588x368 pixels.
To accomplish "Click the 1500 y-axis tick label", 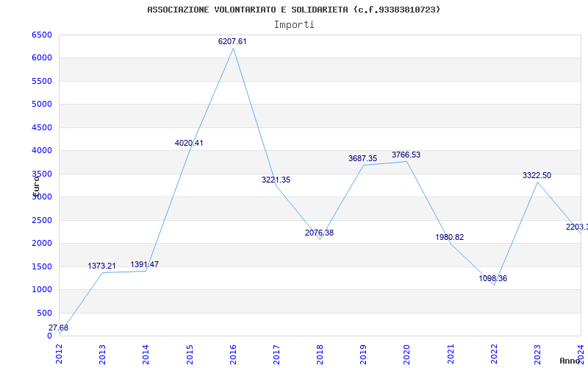I will pyautogui.click(x=42, y=266).
